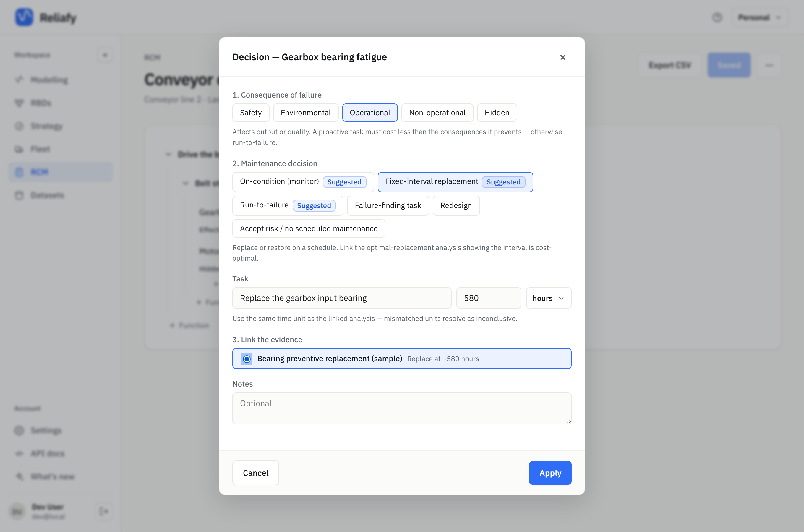Click the Cancel button
This screenshot has height=532, width=804.
255,473
